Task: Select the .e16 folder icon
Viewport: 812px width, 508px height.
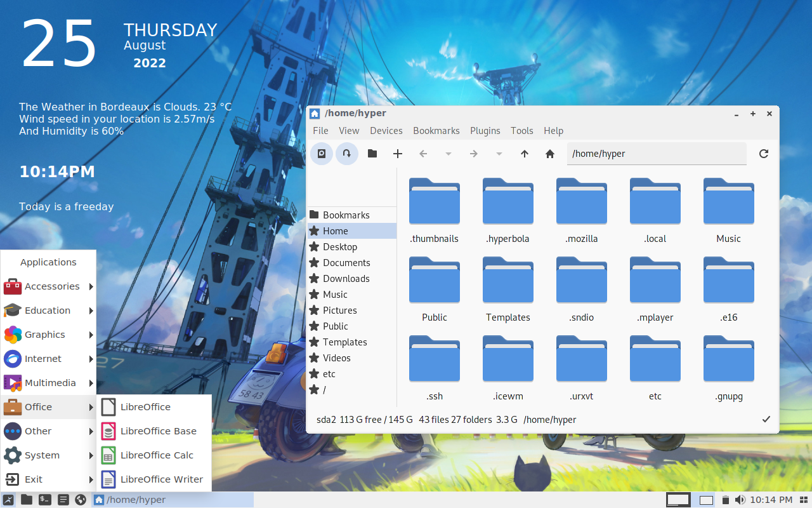Action: point(729,279)
